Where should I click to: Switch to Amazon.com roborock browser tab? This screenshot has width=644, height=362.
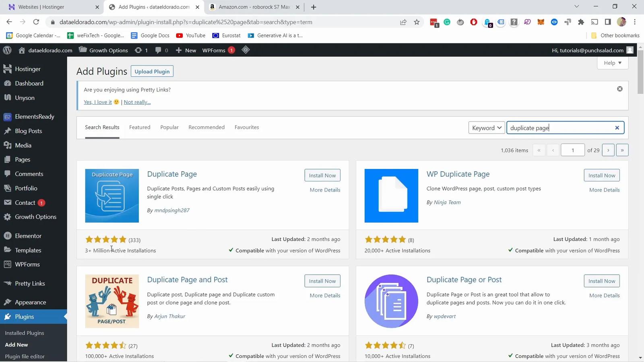pyautogui.click(x=254, y=7)
